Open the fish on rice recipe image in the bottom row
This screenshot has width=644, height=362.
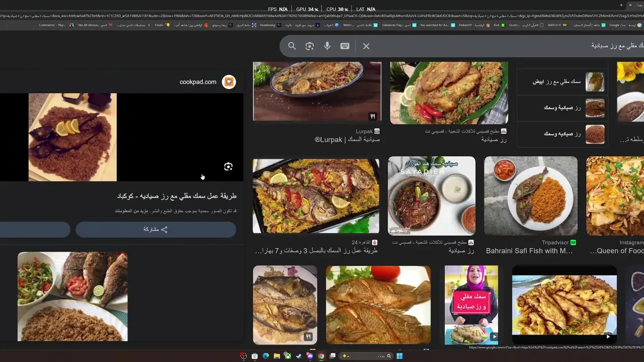pyautogui.click(x=285, y=305)
